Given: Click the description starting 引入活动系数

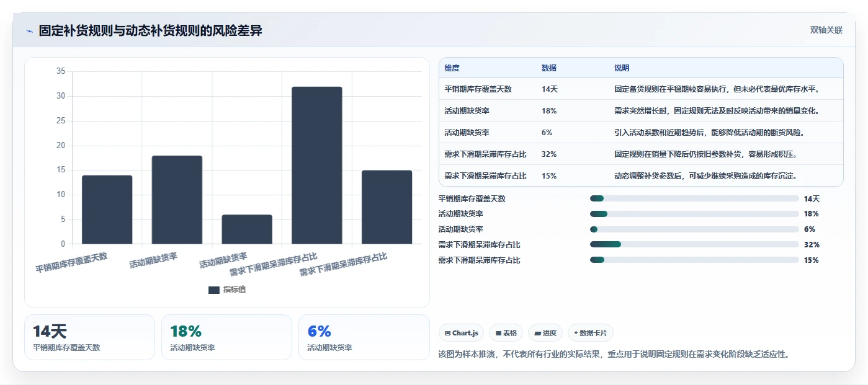Looking at the screenshot, I should coord(710,133).
